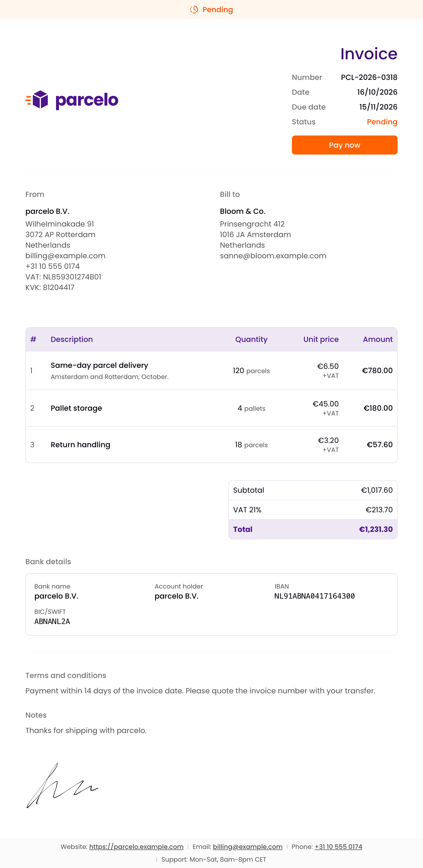Click the €180.00 amount
The image size is (423, 868).
click(378, 408)
